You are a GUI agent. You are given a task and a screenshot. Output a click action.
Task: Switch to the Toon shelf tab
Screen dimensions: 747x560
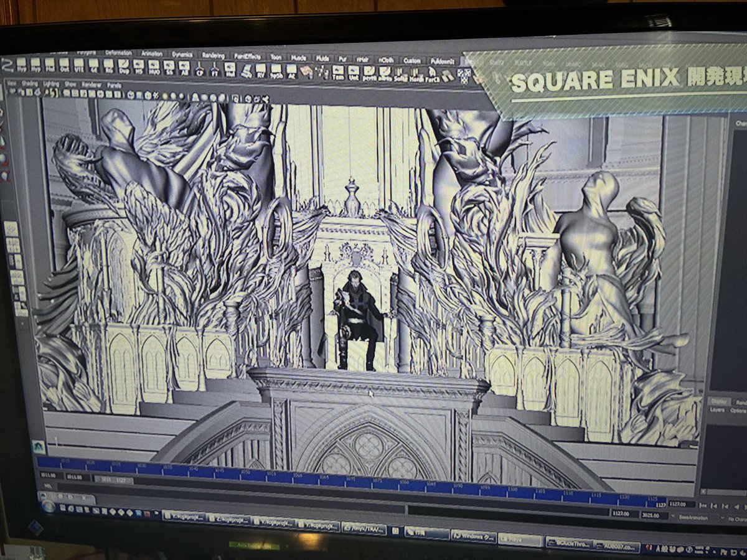pos(276,57)
